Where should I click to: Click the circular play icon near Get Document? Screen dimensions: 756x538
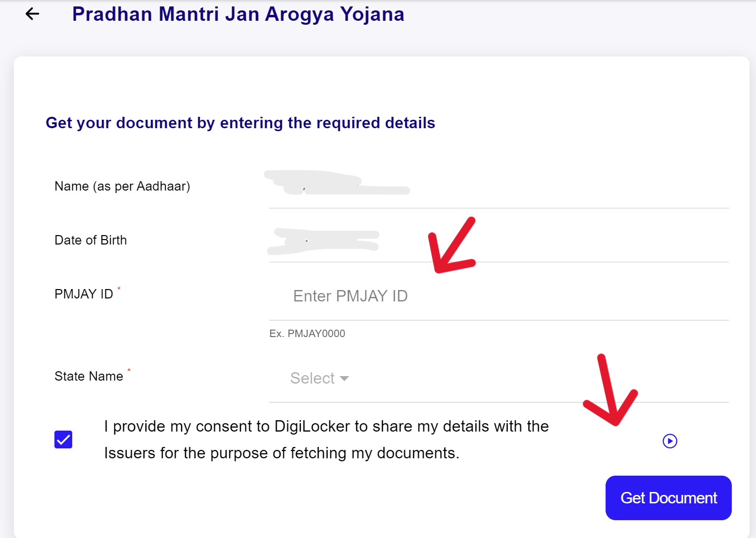[x=669, y=441]
